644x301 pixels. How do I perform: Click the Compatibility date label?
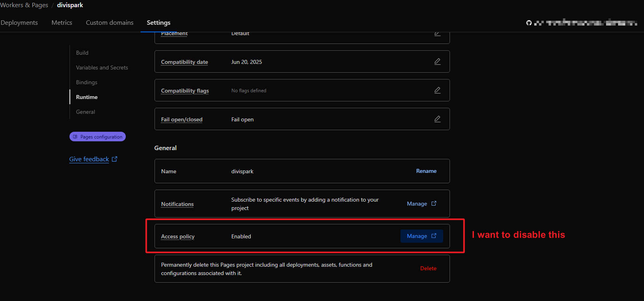[184, 62]
